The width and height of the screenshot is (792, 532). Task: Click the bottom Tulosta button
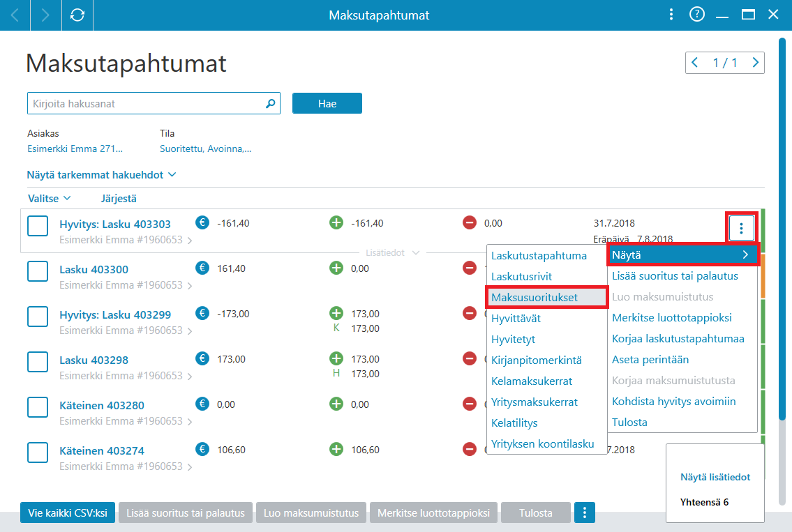[535, 512]
